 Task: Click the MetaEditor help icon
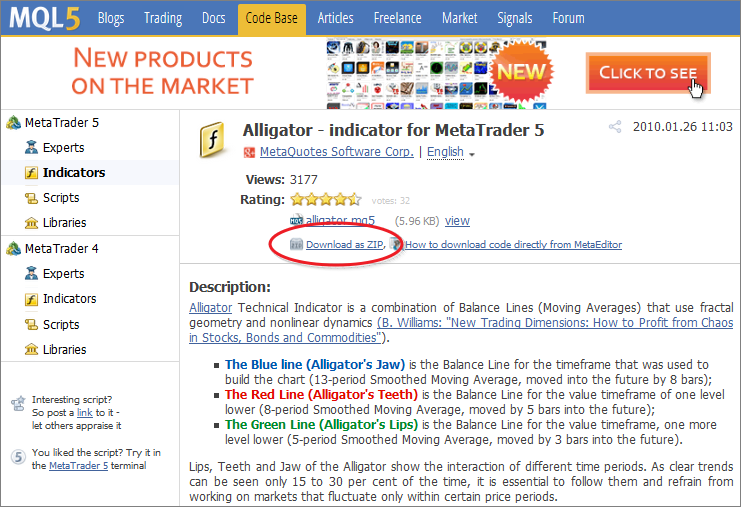(x=396, y=244)
